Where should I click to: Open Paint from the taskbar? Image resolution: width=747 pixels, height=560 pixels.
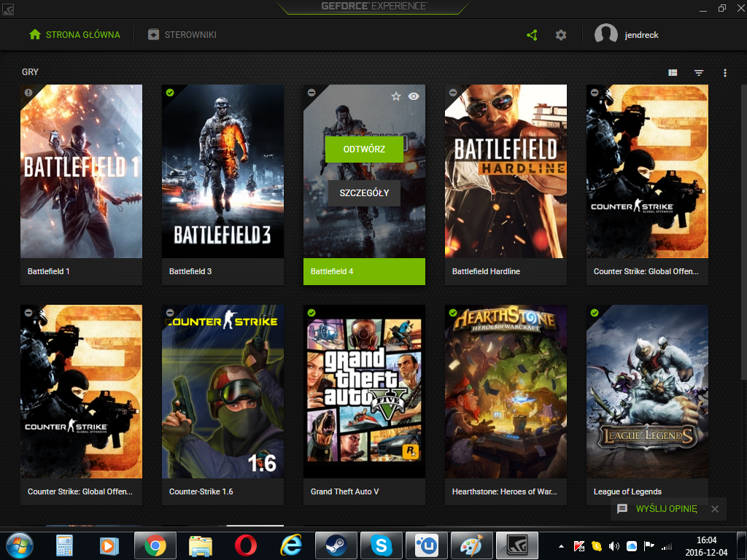(472, 545)
